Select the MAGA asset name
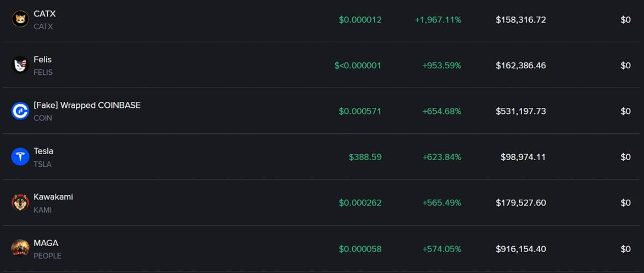The height and width of the screenshot is (273, 644). point(46,243)
